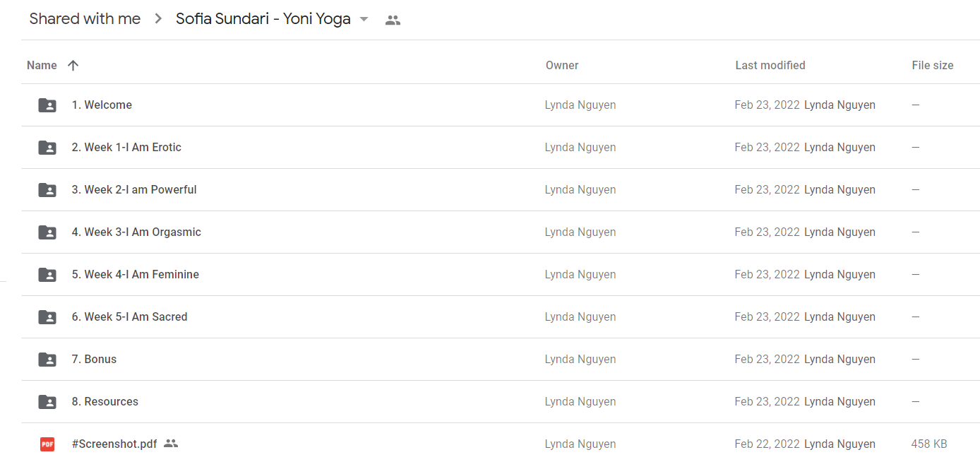Click the 8. Resources folder icon
This screenshot has width=980, height=462.
click(47, 402)
